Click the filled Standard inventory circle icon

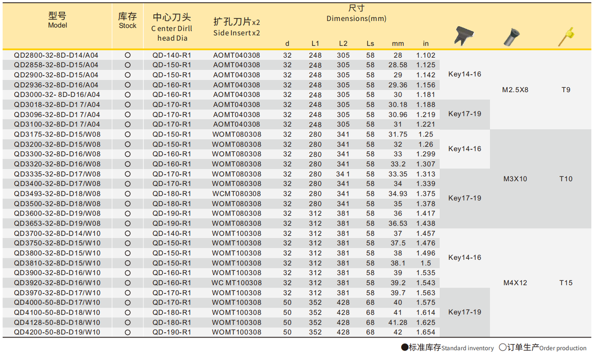point(404,348)
